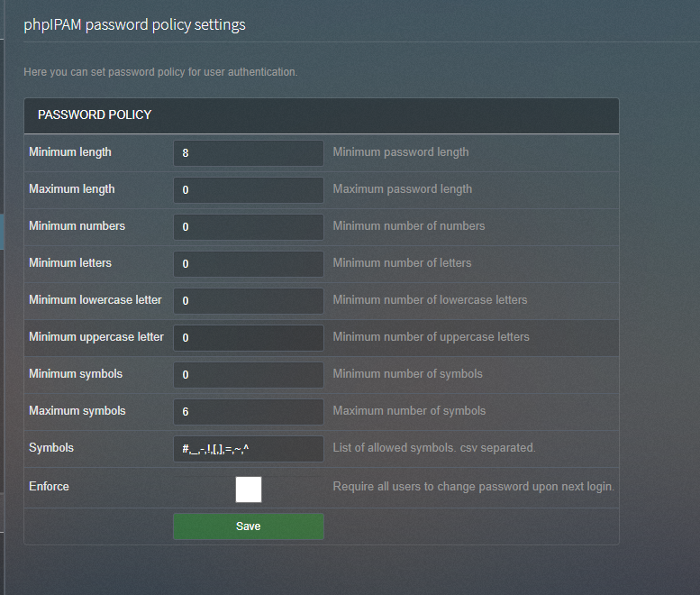The image size is (700, 595).
Task: Click 'Maximum password length' description
Action: (403, 189)
